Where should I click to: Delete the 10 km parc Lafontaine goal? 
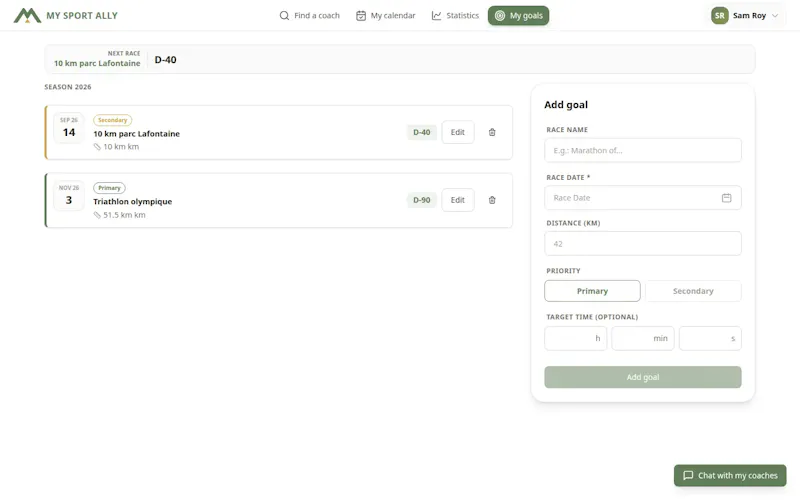click(492, 132)
